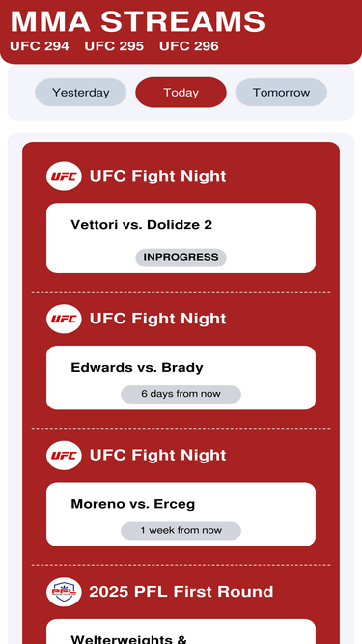This screenshot has width=362, height=644.
Task: Click the INPROGRESS status badge
Action: [181, 258]
